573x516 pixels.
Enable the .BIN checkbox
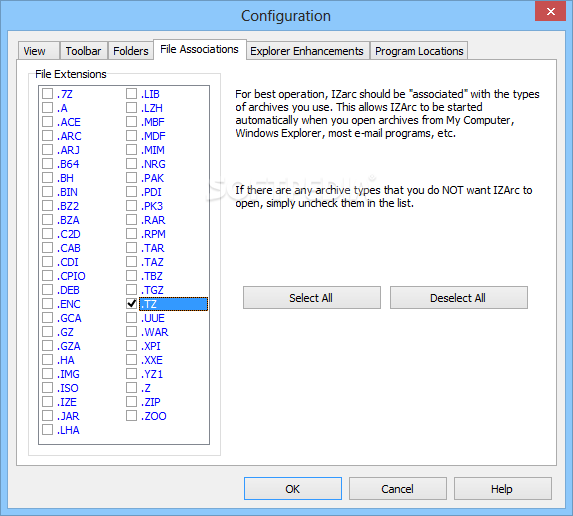pos(48,191)
